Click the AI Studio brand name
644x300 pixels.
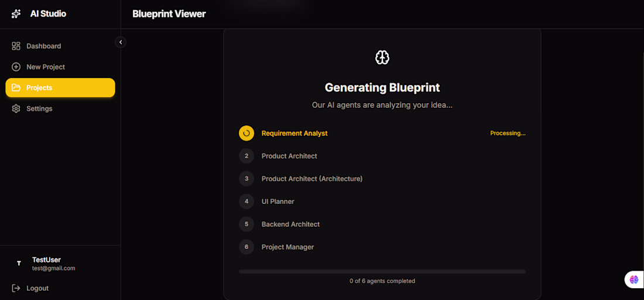(x=48, y=14)
